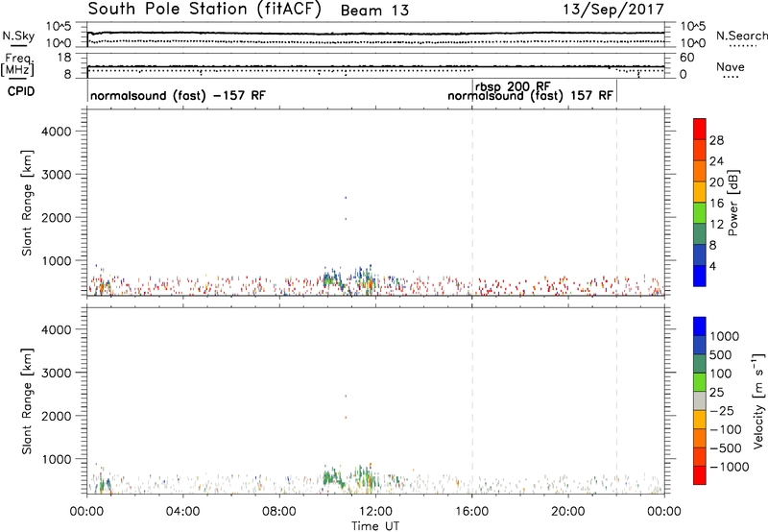Viewport: 768px width, 532px height.
Task: Pick the gray -25 to 25 velocity colorbar segment
Action: (x=700, y=400)
